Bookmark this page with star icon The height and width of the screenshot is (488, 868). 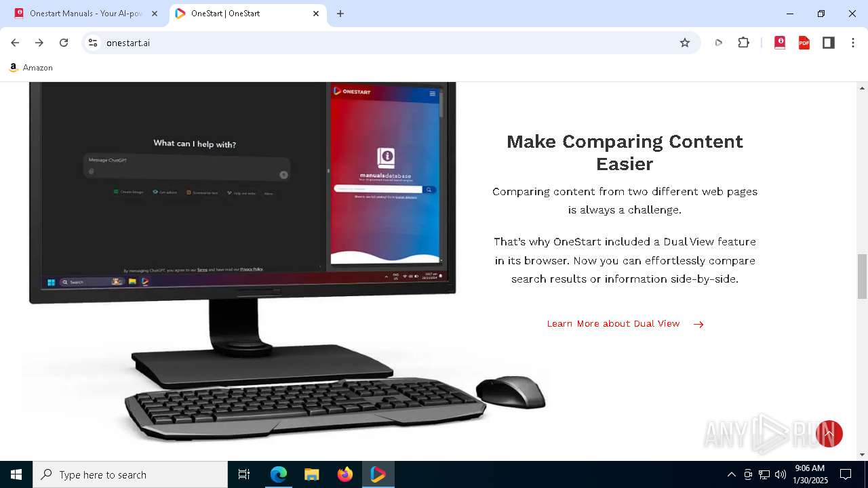(x=685, y=43)
